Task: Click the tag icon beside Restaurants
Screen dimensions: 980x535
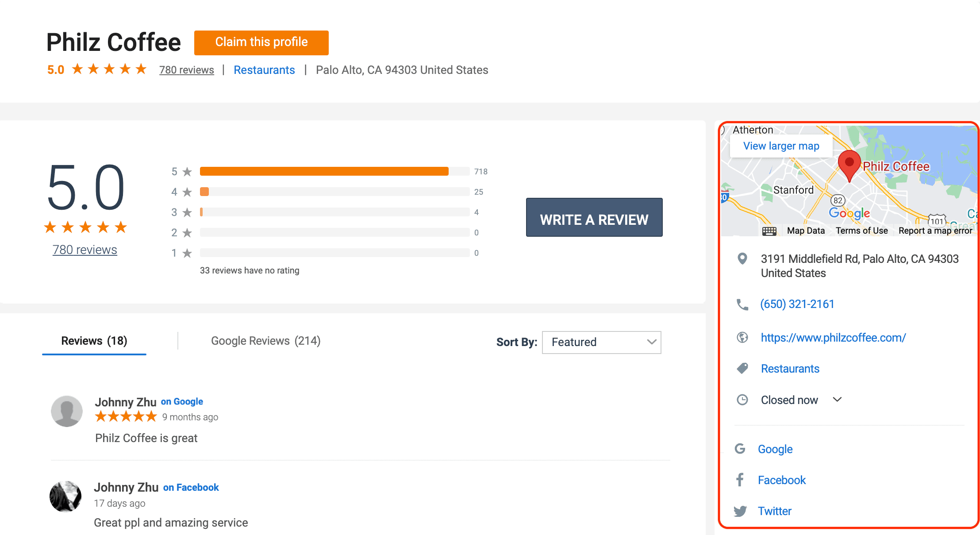Action: click(x=742, y=368)
